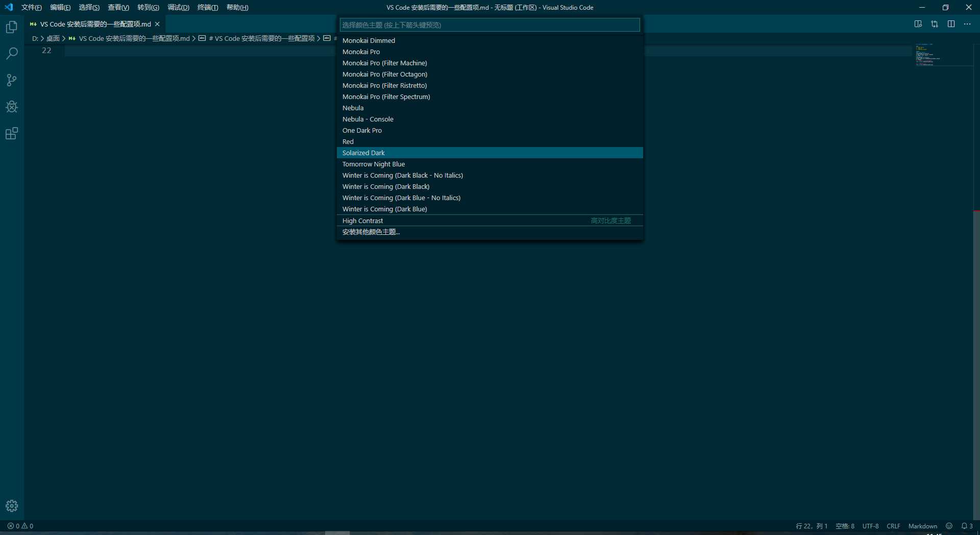Select Winter is Coming (Dark Black - No Italics)
980x535 pixels.
click(x=489, y=175)
